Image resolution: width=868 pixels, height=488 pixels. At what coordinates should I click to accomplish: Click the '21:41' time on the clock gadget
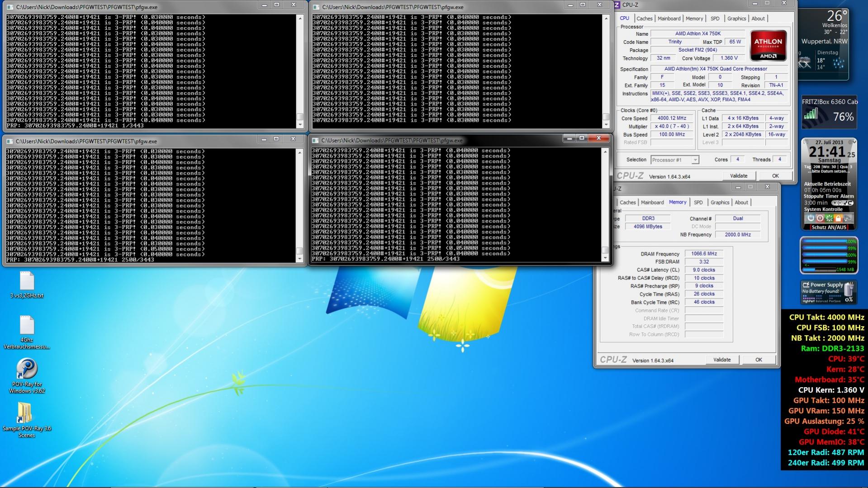click(827, 152)
